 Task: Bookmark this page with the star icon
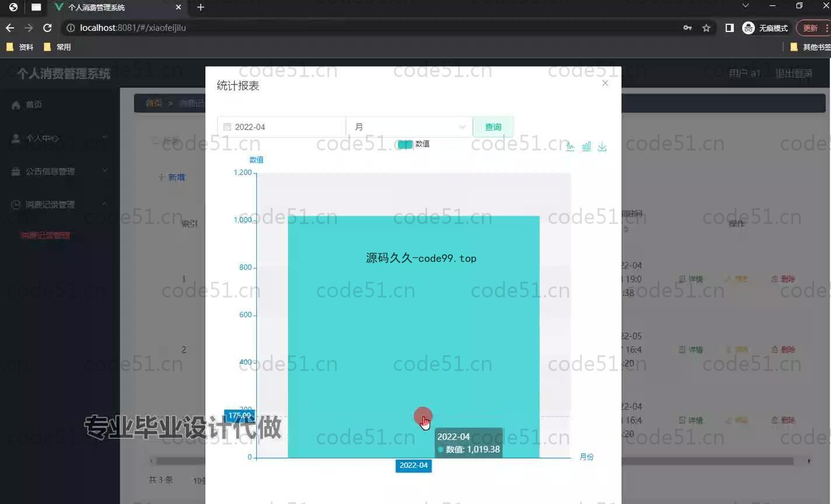click(x=706, y=27)
